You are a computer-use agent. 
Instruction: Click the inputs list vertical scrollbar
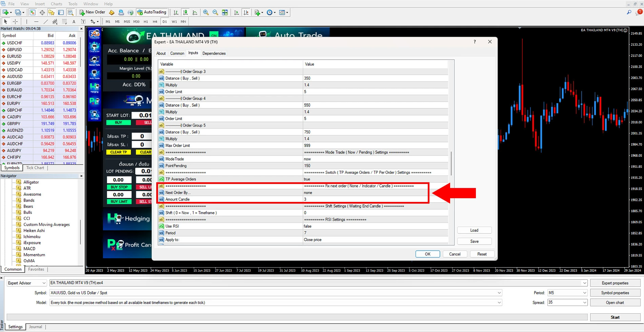[x=451, y=163]
